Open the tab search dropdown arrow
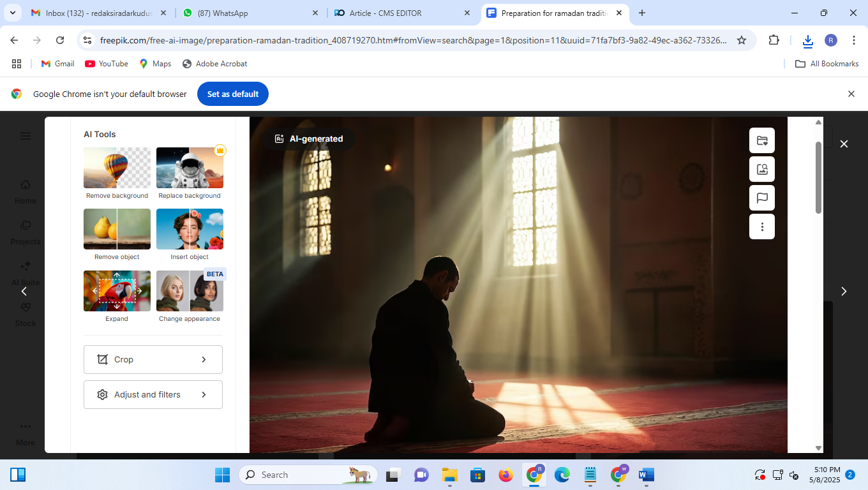 coord(12,13)
